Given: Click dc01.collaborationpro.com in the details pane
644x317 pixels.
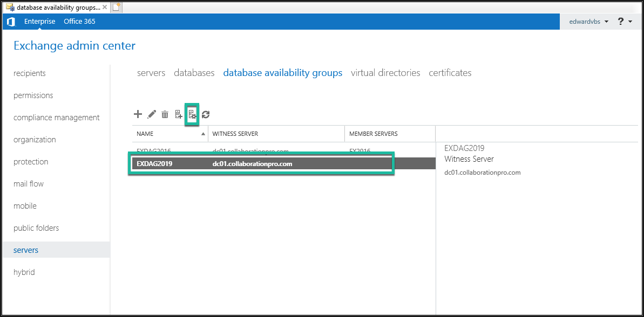Looking at the screenshot, I should (483, 173).
